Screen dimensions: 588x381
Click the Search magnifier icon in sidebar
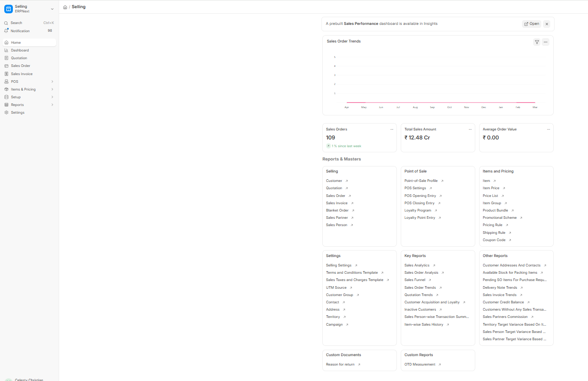pos(6,23)
